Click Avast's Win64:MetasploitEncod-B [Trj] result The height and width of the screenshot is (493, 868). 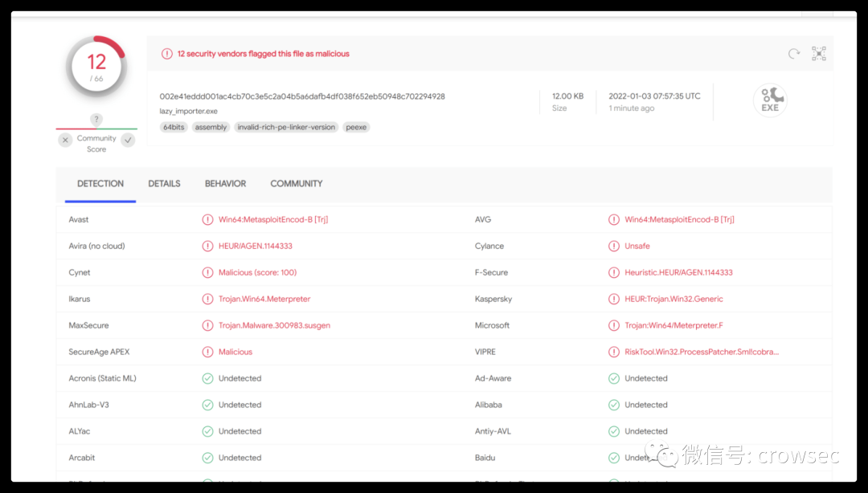click(273, 220)
